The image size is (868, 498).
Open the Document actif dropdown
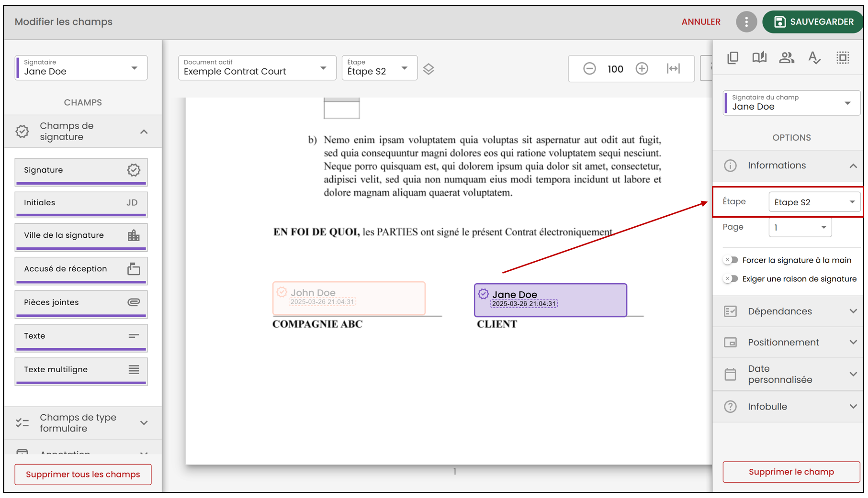point(257,67)
